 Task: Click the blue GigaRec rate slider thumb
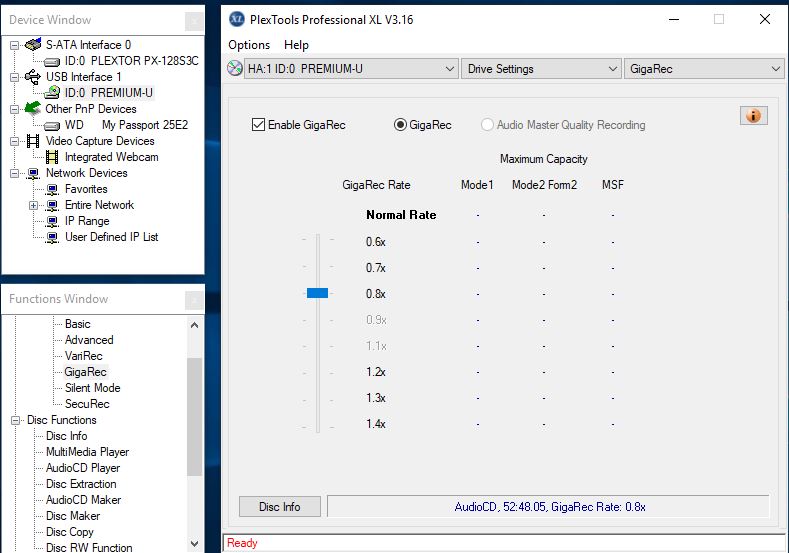click(x=318, y=293)
